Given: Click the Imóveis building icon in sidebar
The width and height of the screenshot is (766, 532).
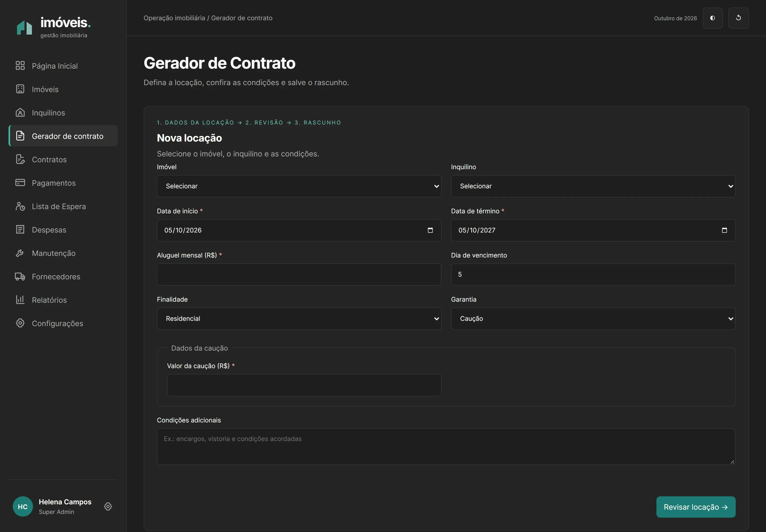Looking at the screenshot, I should click(x=20, y=89).
